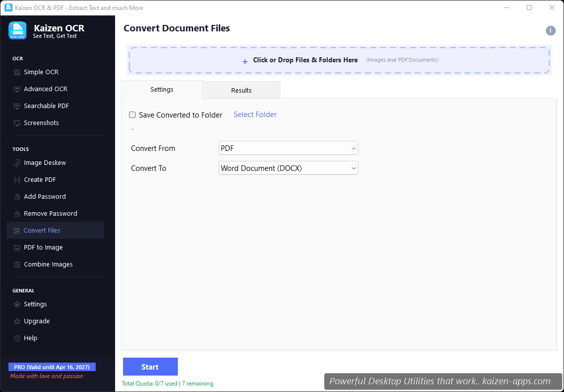Image resolution: width=564 pixels, height=392 pixels.
Task: Open the application Settings
Action: coord(35,304)
